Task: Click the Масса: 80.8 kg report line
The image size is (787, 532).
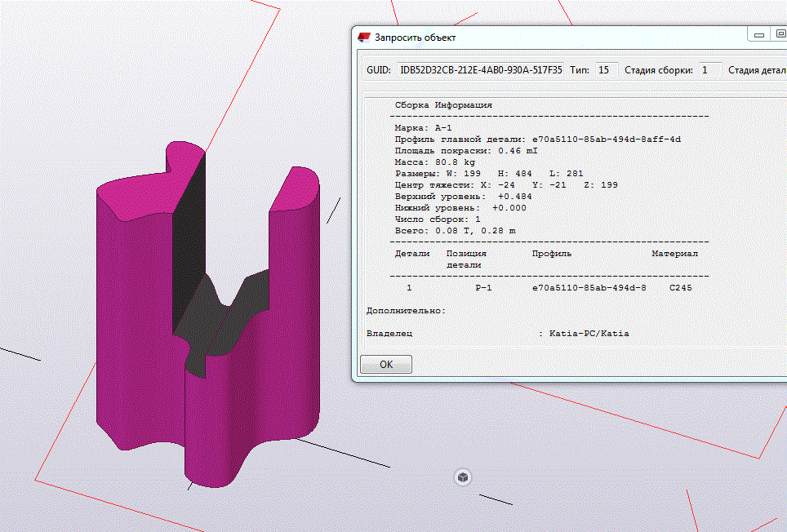Action: pyautogui.click(x=434, y=162)
